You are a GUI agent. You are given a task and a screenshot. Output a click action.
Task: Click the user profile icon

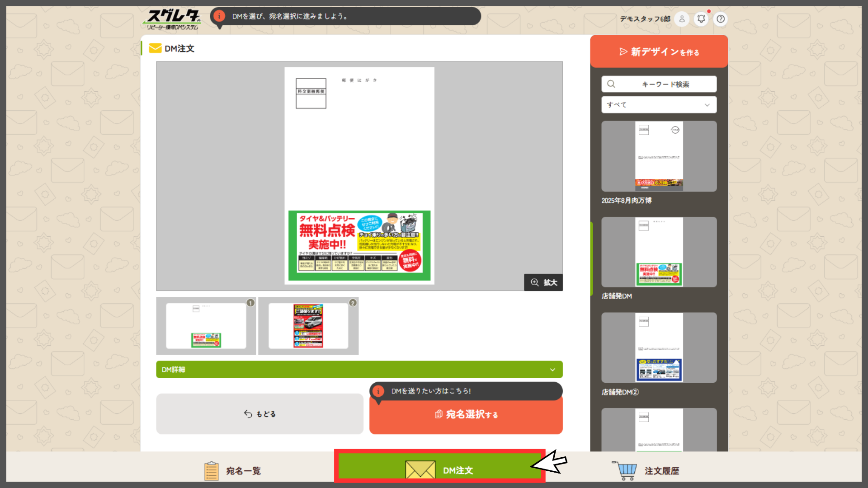(682, 19)
